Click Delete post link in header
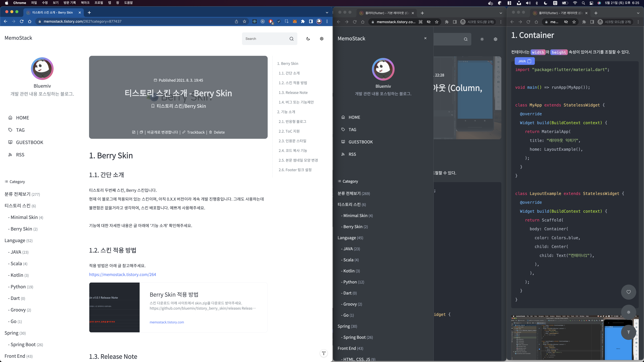The width and height of the screenshot is (644, 362). (x=219, y=132)
